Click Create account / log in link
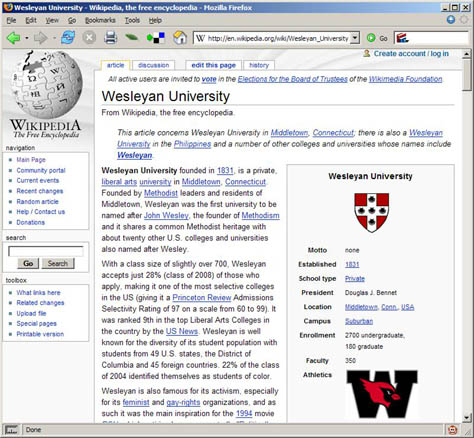Screen dimensions: 474x438 tap(411, 54)
